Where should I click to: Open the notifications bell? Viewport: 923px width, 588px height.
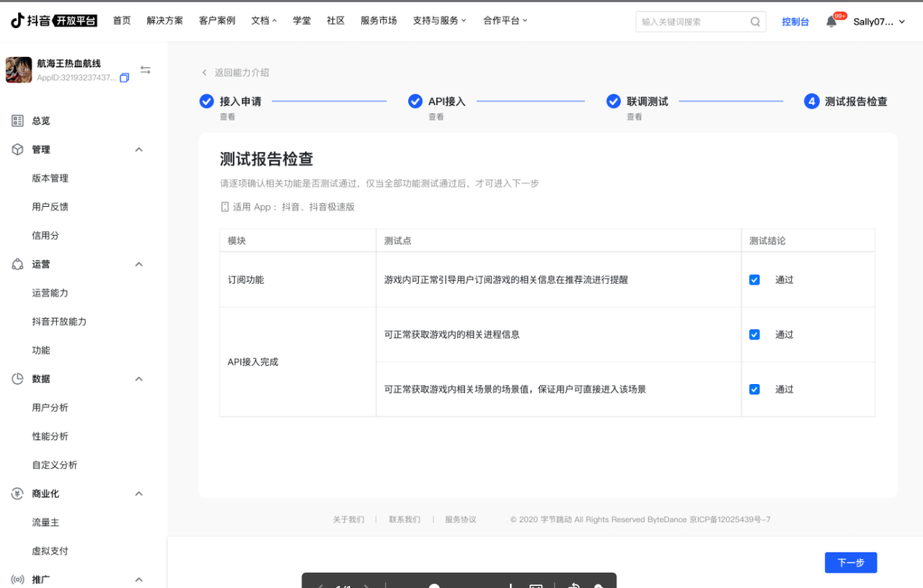pos(831,22)
